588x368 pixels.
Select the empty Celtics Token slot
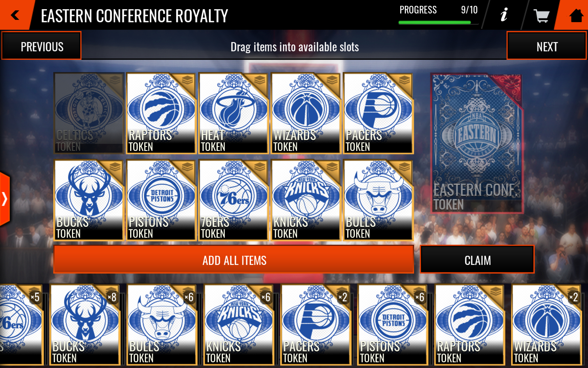click(89, 113)
